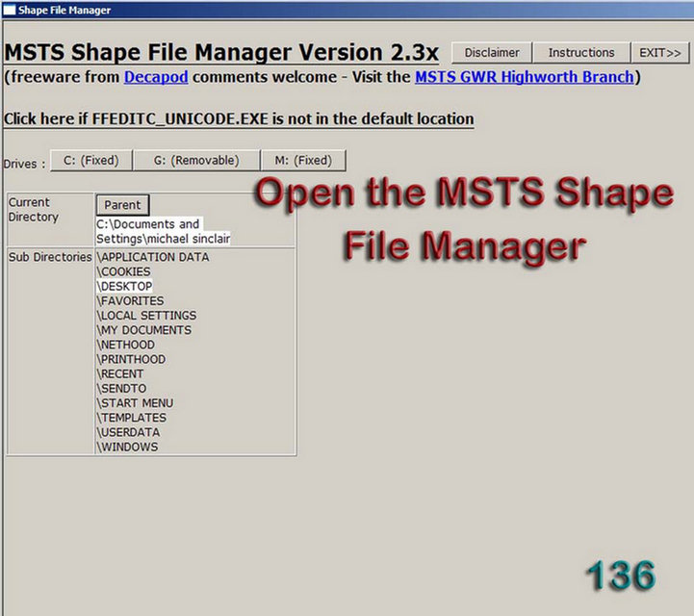Visit the MSTS GWR Highworth Branch link
694x616 pixels.
pos(525,77)
